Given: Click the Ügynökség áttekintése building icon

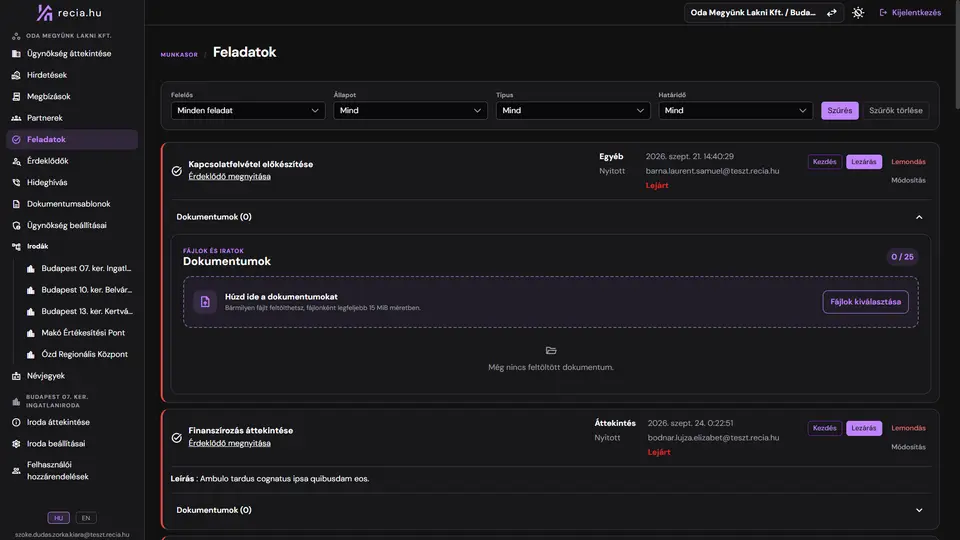Looking at the screenshot, I should [17, 54].
